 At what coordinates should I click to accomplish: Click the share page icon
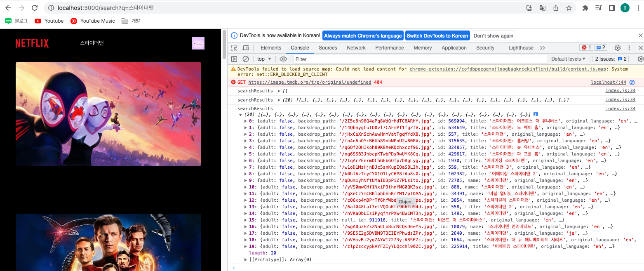click(x=556, y=8)
